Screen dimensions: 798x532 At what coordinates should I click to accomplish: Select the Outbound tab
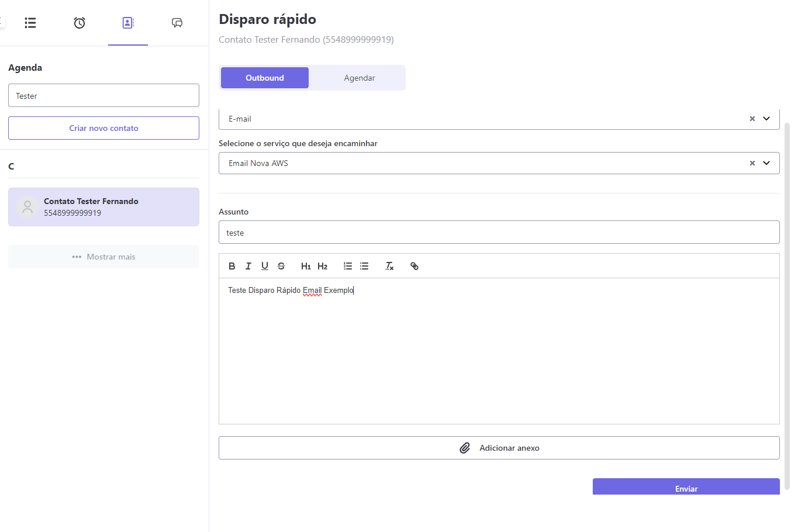coord(264,78)
